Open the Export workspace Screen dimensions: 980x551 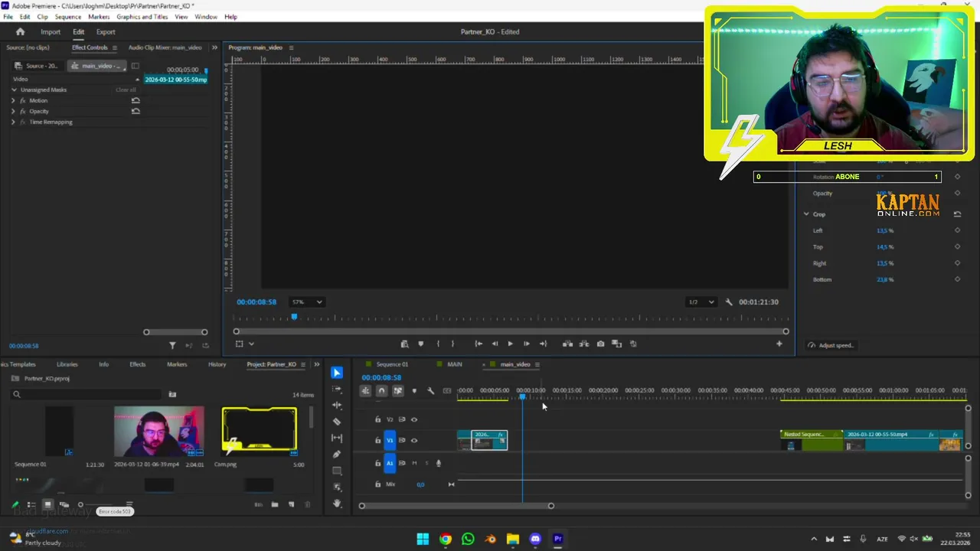tap(106, 31)
